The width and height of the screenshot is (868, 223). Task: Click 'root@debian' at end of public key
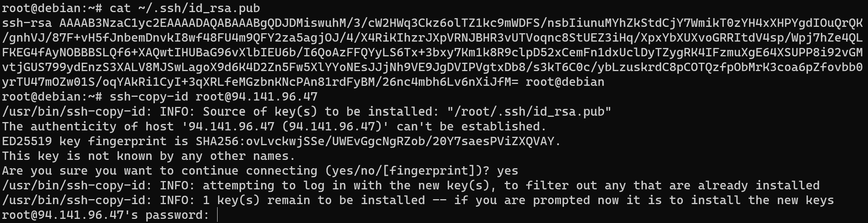point(565,82)
